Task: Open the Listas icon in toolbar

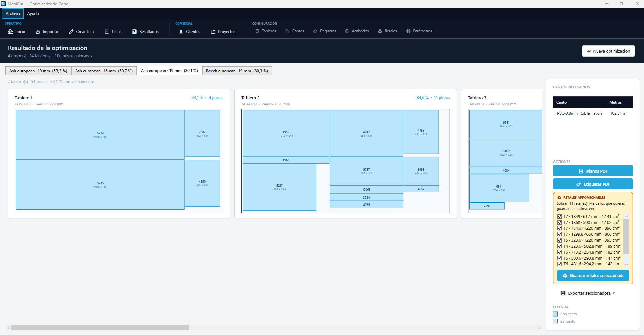Action: pos(107,32)
